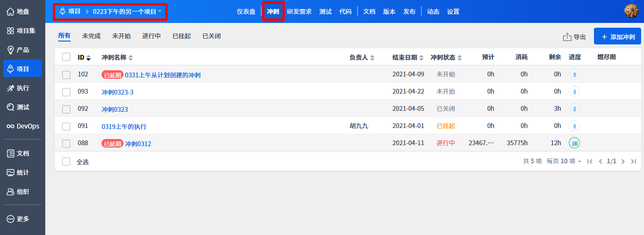The image size is (644, 235).
Task: Open sprint 0331上午从计划创建的冲刺
Action: [163, 75]
